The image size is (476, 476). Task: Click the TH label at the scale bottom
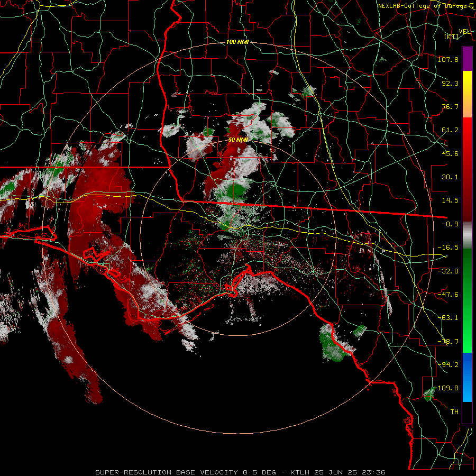coord(454,411)
